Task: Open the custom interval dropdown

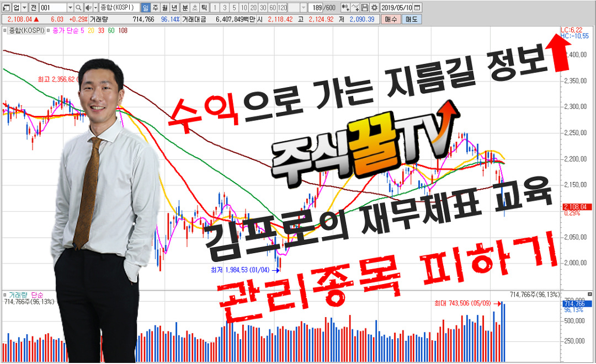Action: point(304,8)
